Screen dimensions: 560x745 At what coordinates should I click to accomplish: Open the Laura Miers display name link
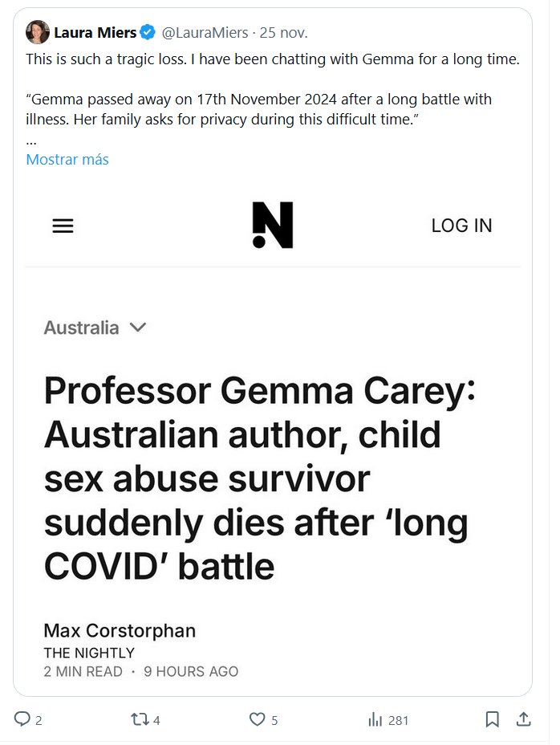pyautogui.click(x=95, y=33)
